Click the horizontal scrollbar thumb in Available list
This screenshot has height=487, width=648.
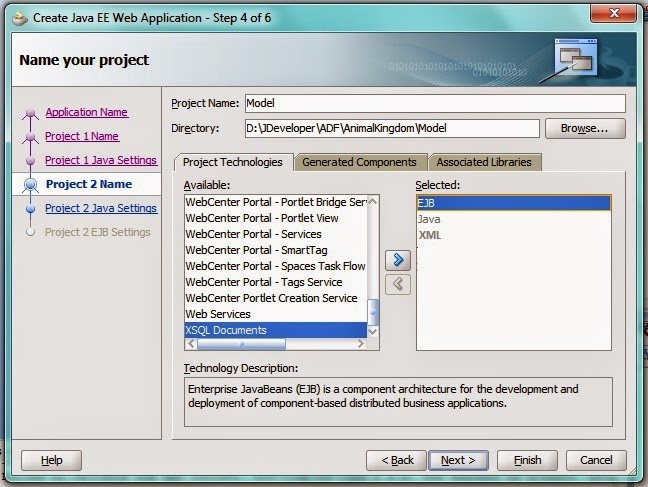click(241, 344)
